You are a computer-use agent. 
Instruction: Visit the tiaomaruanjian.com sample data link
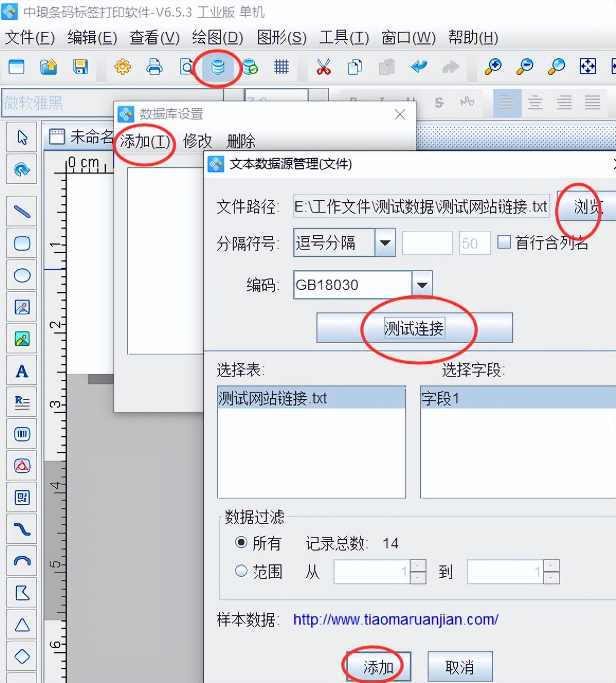[x=396, y=619]
